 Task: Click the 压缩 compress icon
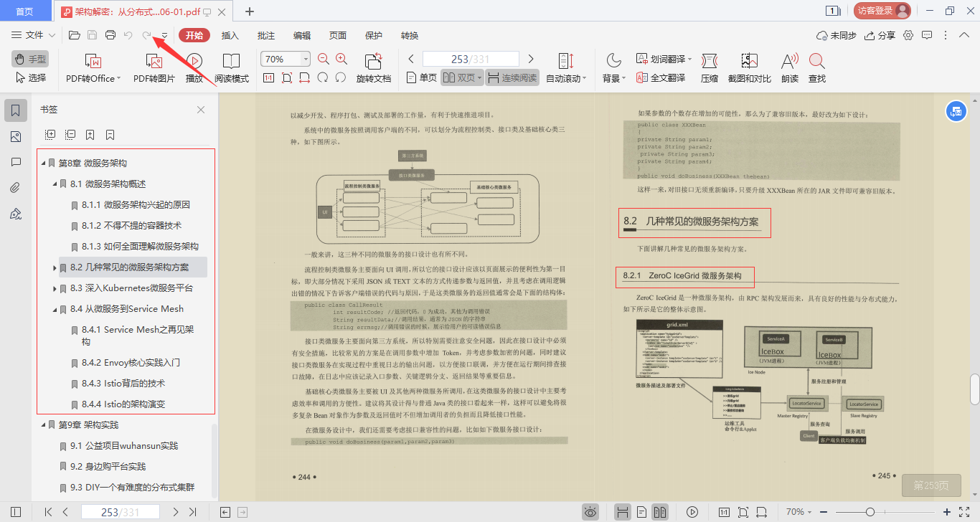[x=710, y=61]
